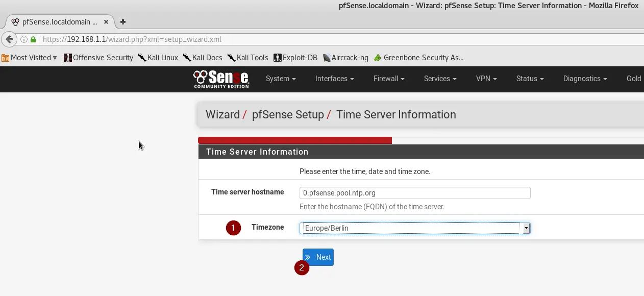
Task: Click 'Enter the hostname (FQDN)' help text
Action: coord(372,207)
